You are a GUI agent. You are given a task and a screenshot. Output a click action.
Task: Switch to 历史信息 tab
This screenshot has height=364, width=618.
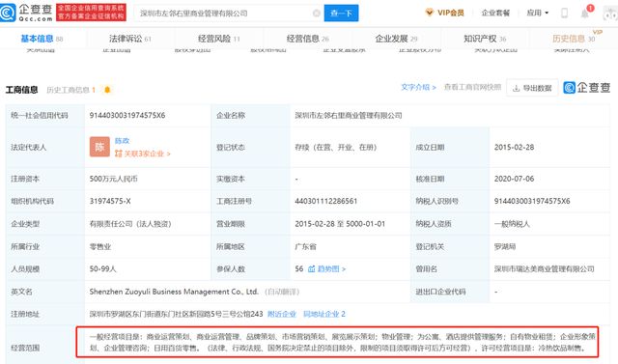[x=574, y=39]
